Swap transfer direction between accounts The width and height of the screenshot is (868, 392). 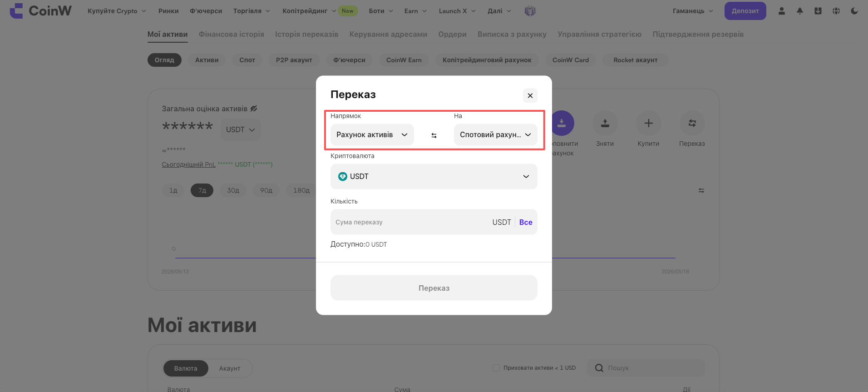pyautogui.click(x=434, y=135)
